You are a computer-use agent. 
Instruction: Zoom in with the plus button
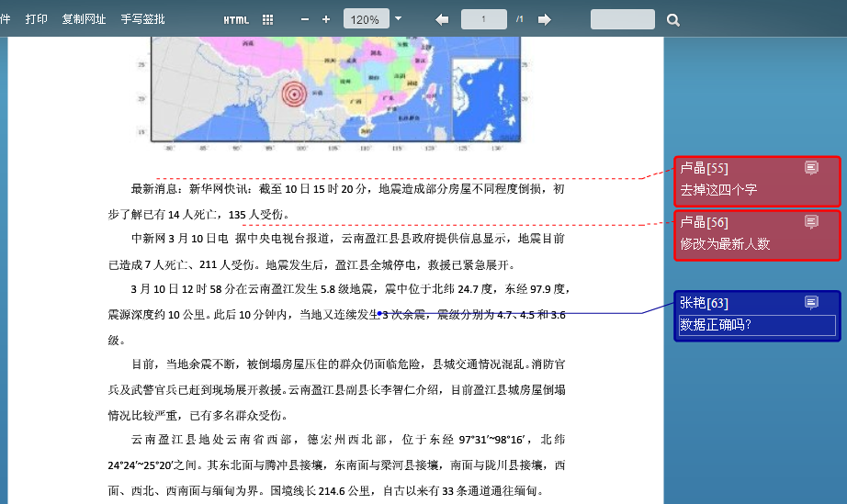click(x=326, y=19)
